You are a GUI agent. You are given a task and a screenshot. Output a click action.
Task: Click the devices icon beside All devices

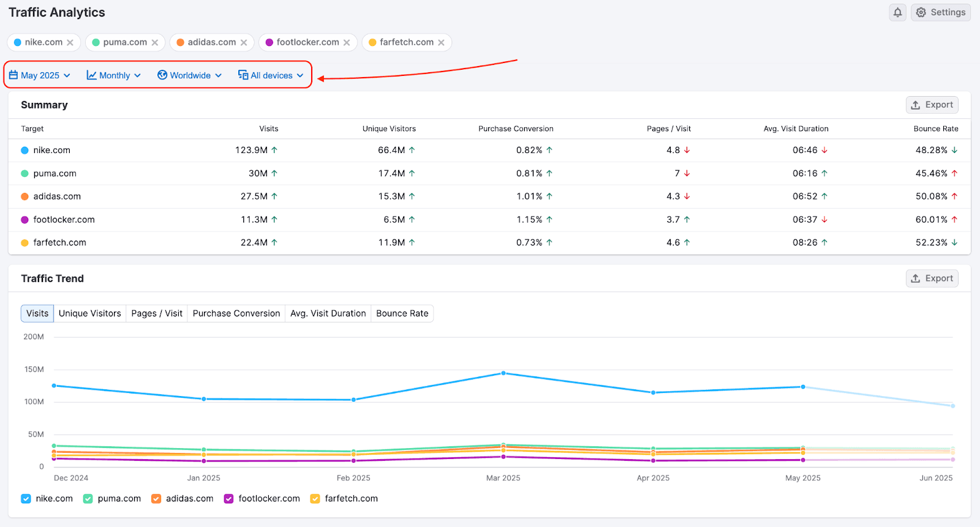[243, 75]
